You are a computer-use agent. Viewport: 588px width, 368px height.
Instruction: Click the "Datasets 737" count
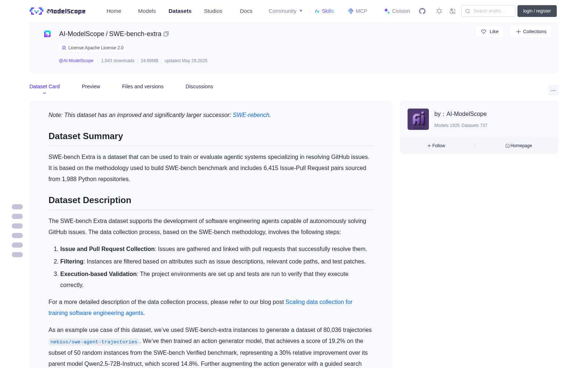[x=474, y=125]
